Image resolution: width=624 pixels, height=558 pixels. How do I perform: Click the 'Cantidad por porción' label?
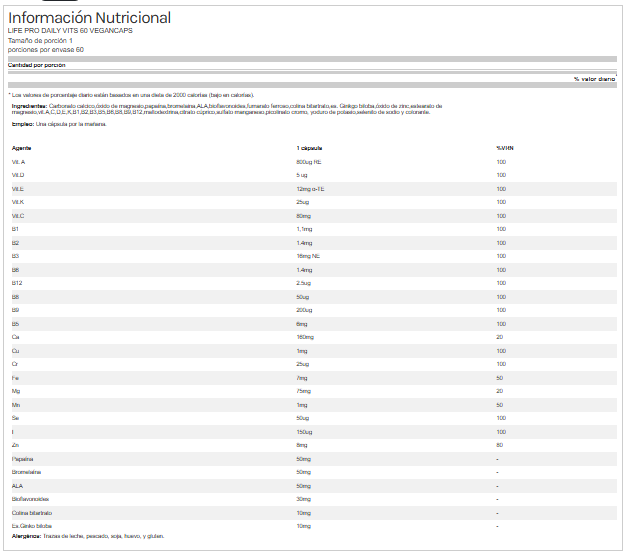(36, 64)
